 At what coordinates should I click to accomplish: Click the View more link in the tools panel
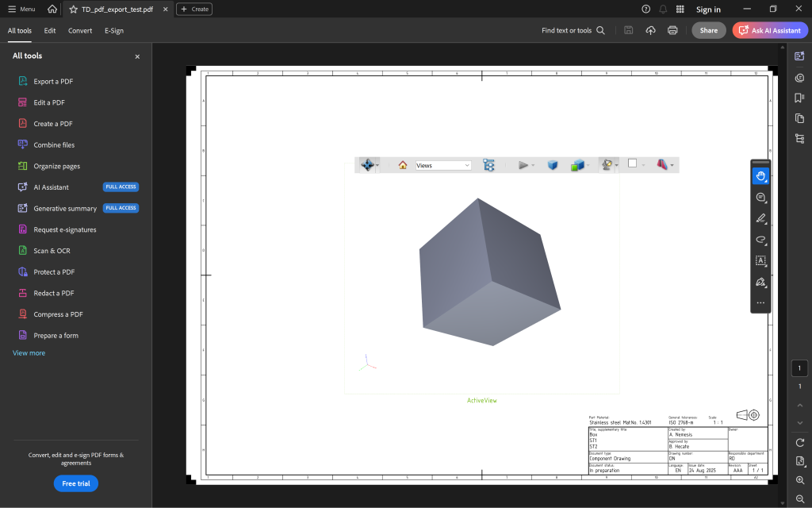point(29,352)
